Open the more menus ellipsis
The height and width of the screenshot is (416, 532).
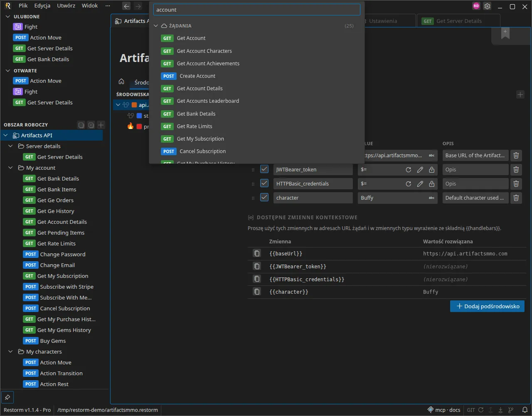[108, 6]
